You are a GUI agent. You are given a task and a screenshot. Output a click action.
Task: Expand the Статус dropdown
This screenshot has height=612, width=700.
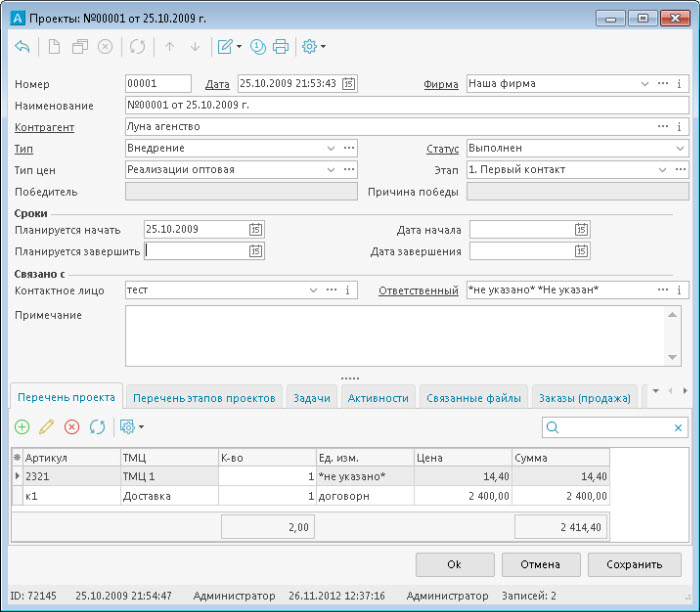(679, 149)
